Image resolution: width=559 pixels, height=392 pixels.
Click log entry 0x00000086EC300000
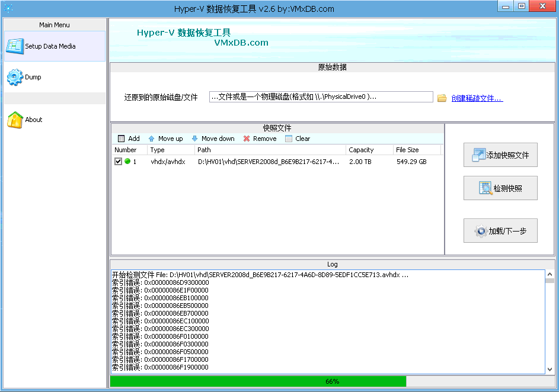[x=161, y=329]
